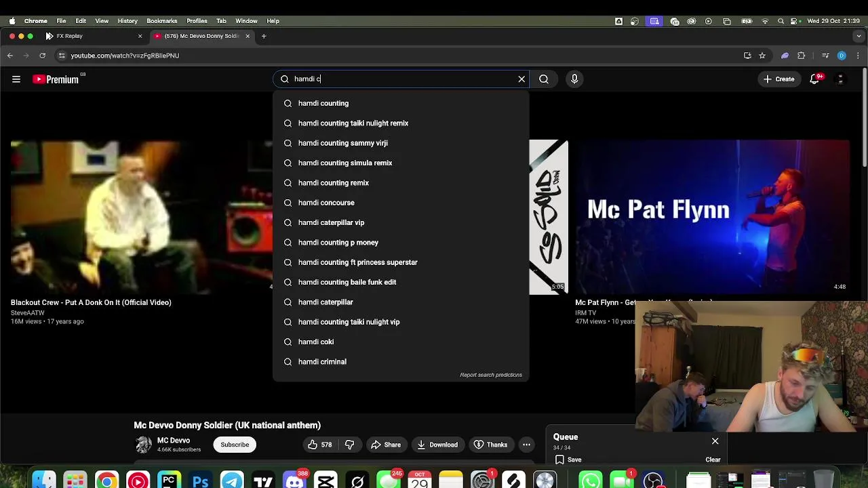
Task: Go back in Chrome
Action: click(10, 56)
